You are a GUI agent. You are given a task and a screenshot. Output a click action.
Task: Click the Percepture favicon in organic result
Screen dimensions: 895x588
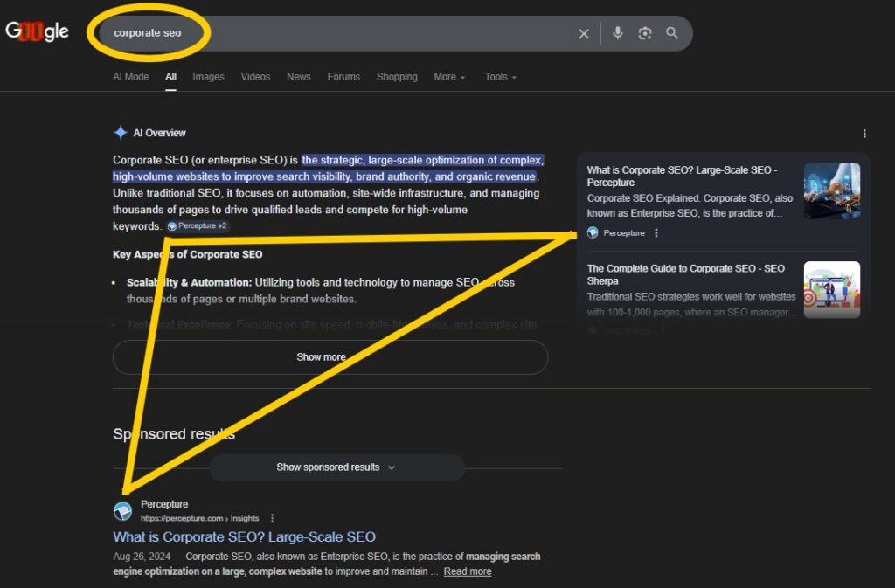[123, 511]
